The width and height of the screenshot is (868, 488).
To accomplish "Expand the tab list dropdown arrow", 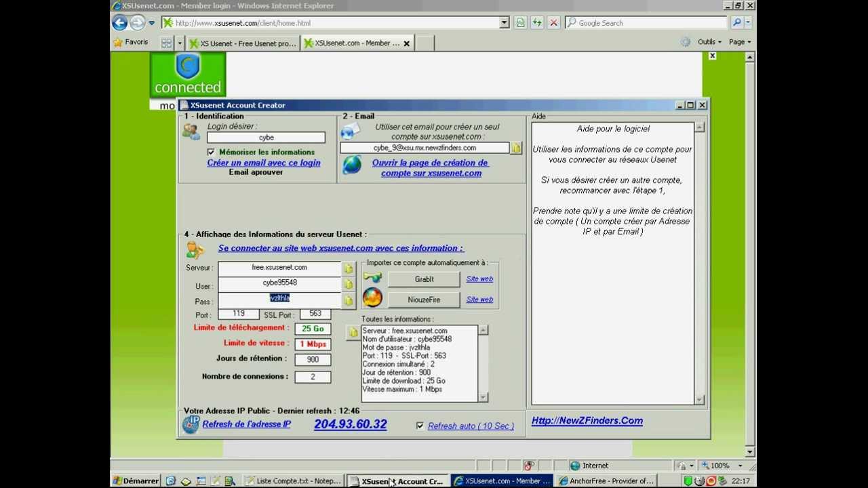I will click(180, 43).
